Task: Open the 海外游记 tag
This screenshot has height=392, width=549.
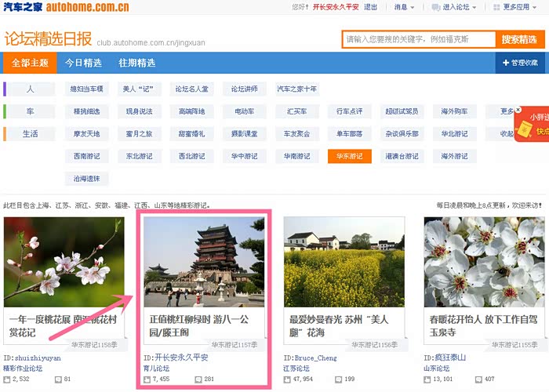Action: click(x=454, y=156)
